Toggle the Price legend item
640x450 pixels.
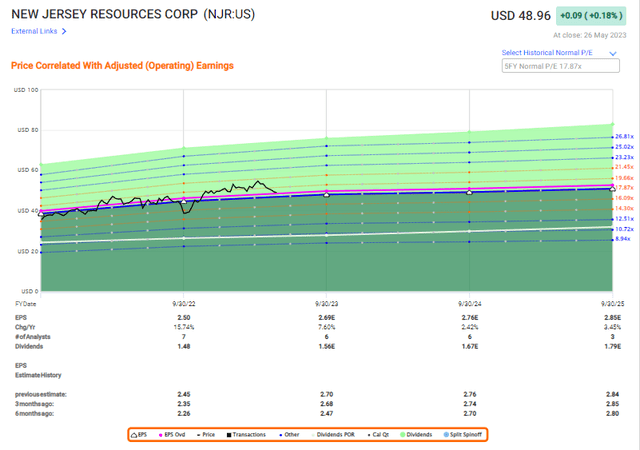point(206,435)
